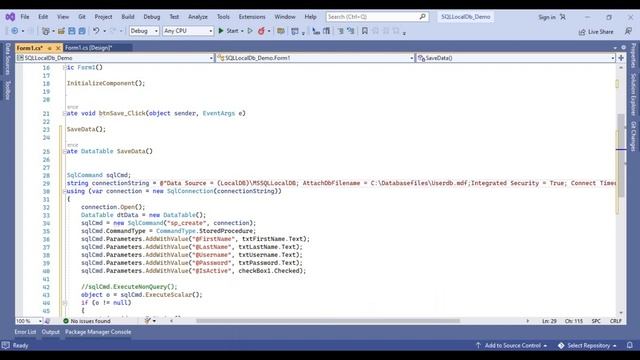Click the Ln: 29 status indicator

click(x=549, y=321)
